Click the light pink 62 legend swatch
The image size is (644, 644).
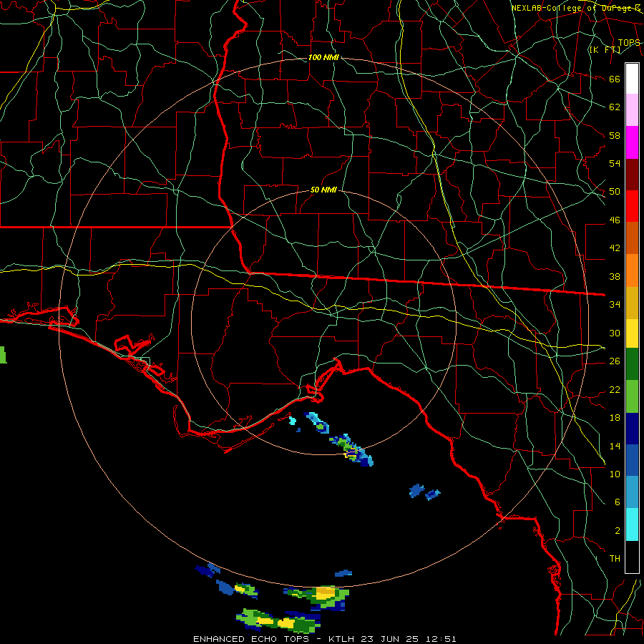coord(632,110)
